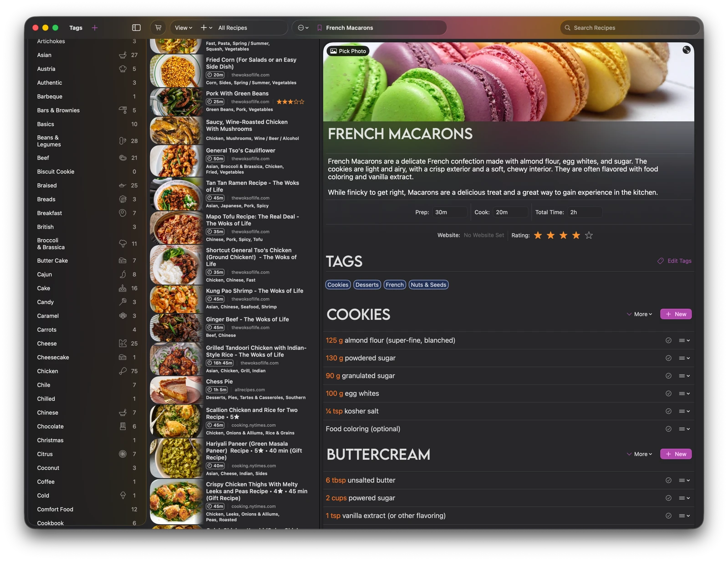Check off the granulated sugar ingredient
Screen dimensions: 728x561
[x=668, y=376]
